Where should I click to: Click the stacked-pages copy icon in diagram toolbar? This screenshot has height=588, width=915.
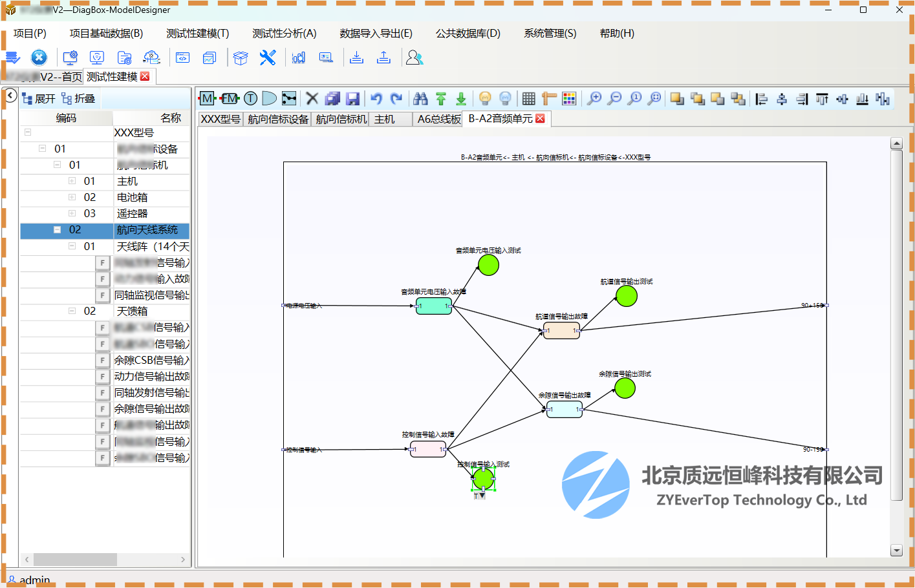click(332, 98)
